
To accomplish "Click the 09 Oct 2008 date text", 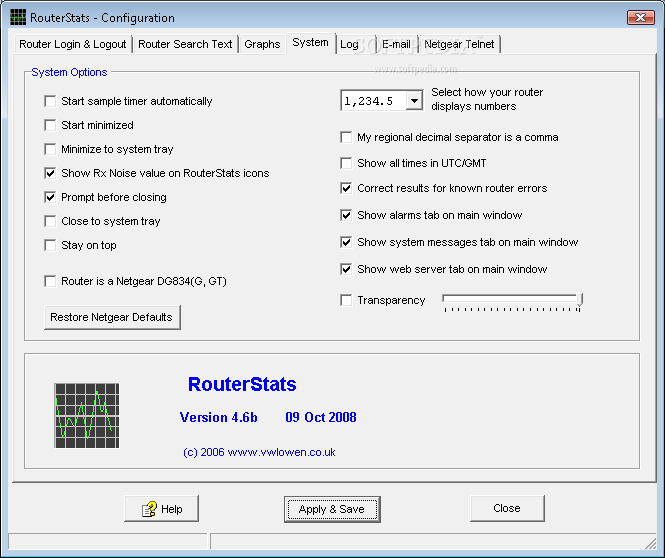I will point(321,417).
